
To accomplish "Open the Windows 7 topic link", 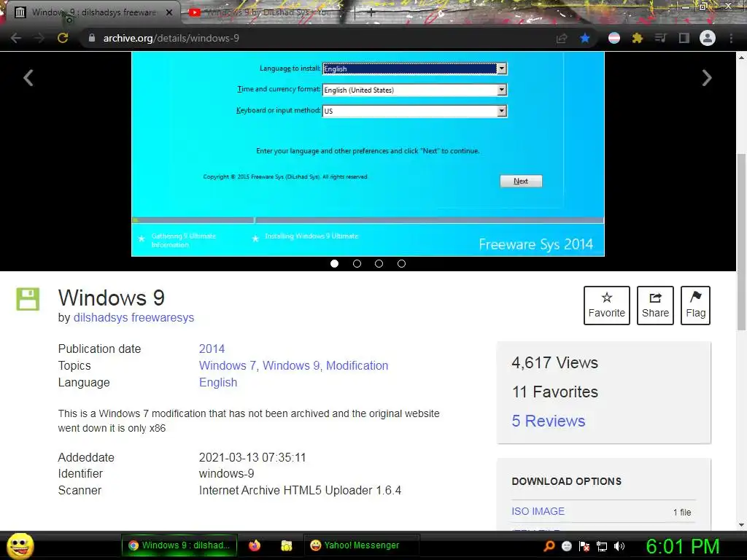I will coord(228,366).
